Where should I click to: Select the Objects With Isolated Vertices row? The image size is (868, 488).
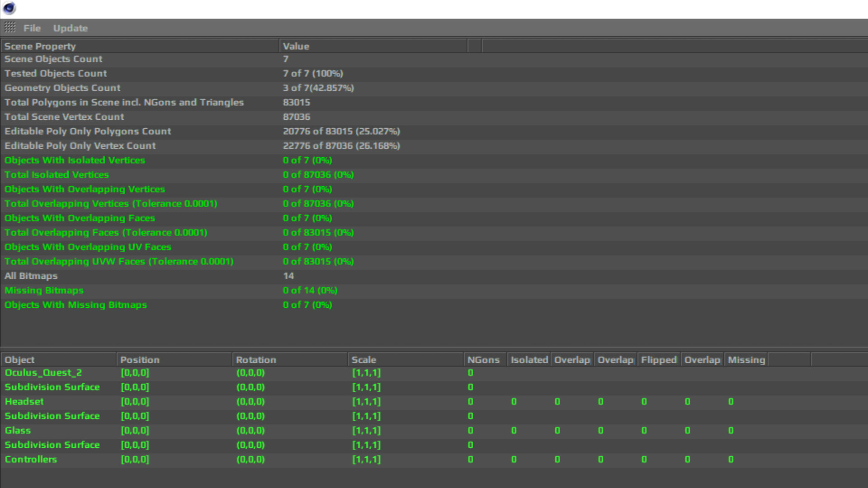coord(75,160)
